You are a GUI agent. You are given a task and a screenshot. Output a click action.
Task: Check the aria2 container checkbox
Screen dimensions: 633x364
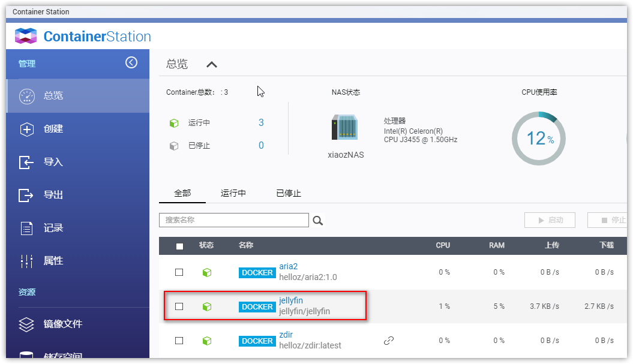coord(179,272)
